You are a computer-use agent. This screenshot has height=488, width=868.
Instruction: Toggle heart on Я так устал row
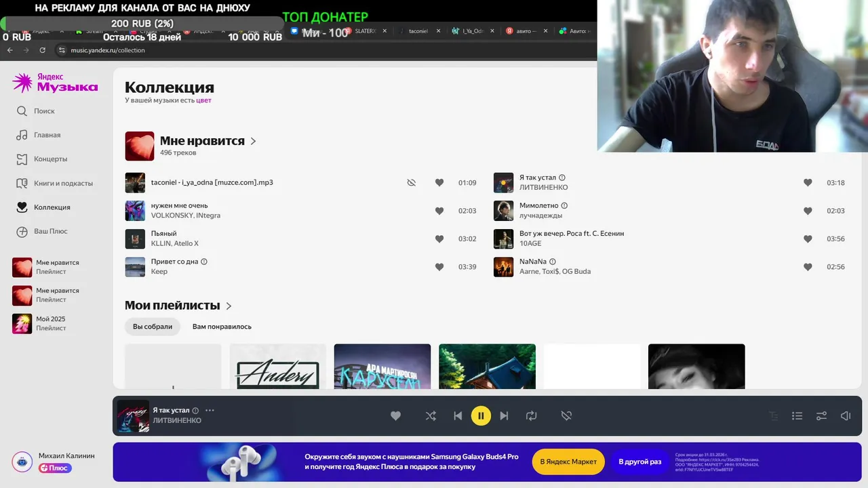(x=808, y=183)
